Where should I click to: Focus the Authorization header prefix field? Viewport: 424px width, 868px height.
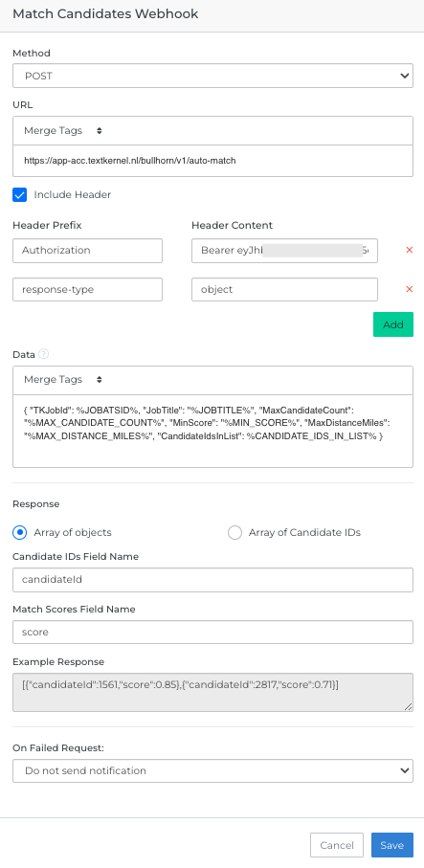click(x=87, y=251)
